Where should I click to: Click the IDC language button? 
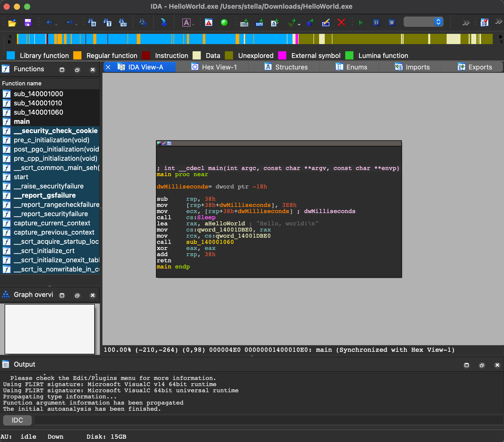[x=17, y=420]
